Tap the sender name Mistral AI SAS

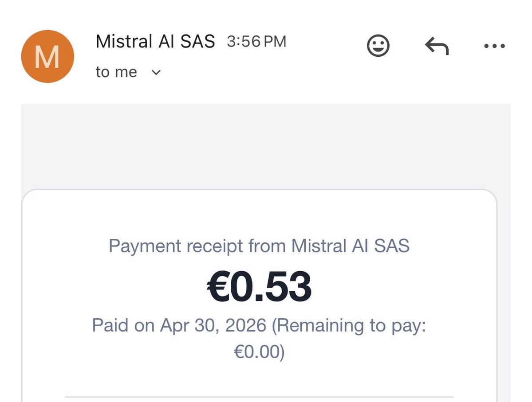[155, 41]
